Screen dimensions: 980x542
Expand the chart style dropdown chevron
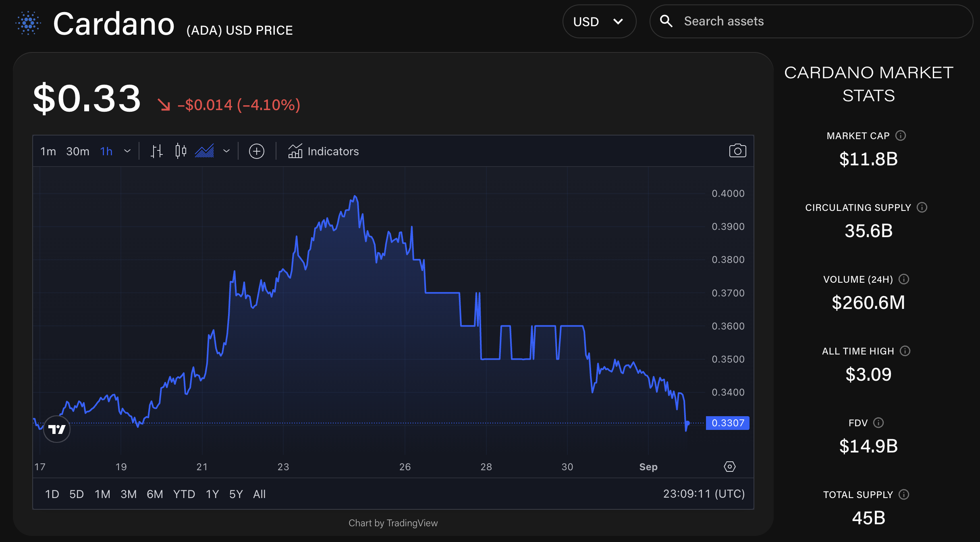[x=226, y=151]
